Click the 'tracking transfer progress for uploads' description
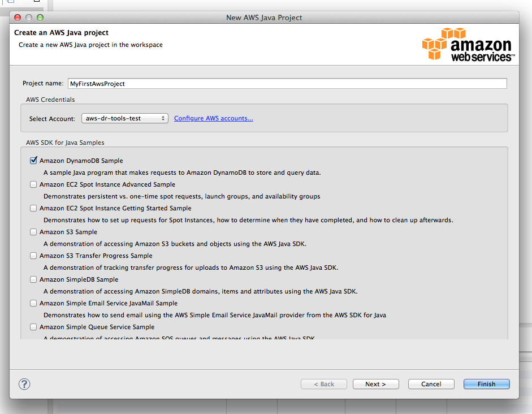Image resolution: width=532 pixels, height=414 pixels. point(191,268)
